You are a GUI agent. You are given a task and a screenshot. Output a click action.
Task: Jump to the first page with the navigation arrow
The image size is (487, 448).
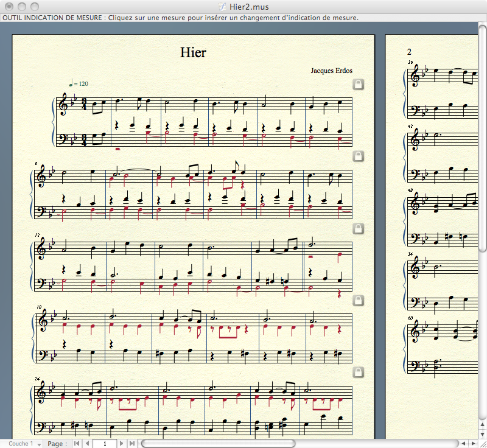click(77, 444)
